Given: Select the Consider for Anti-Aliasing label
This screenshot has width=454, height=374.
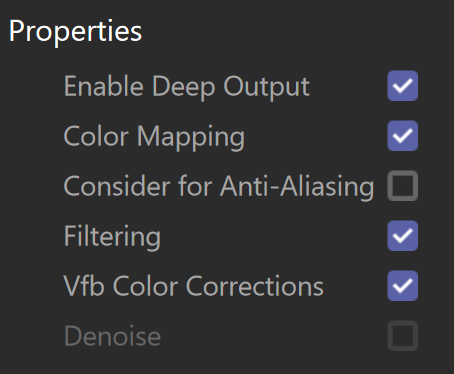Looking at the screenshot, I should 219,186.
